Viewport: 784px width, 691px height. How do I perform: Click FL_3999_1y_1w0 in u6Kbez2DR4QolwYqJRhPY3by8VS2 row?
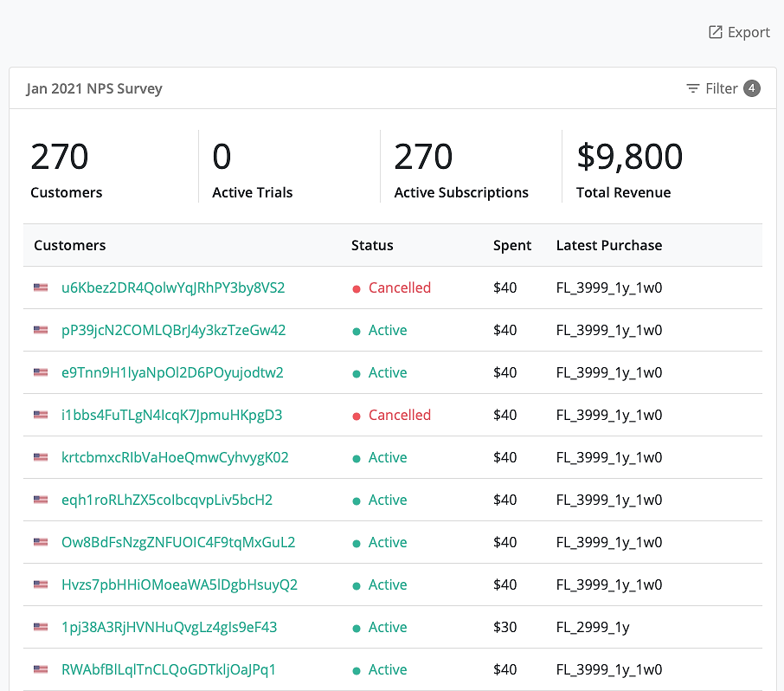coord(609,287)
